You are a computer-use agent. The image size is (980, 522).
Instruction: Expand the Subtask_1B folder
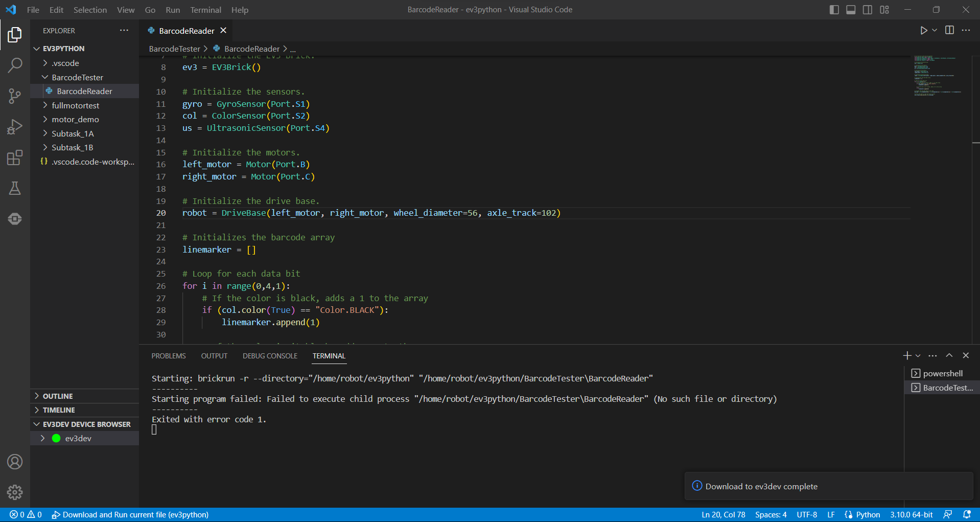pos(84,147)
